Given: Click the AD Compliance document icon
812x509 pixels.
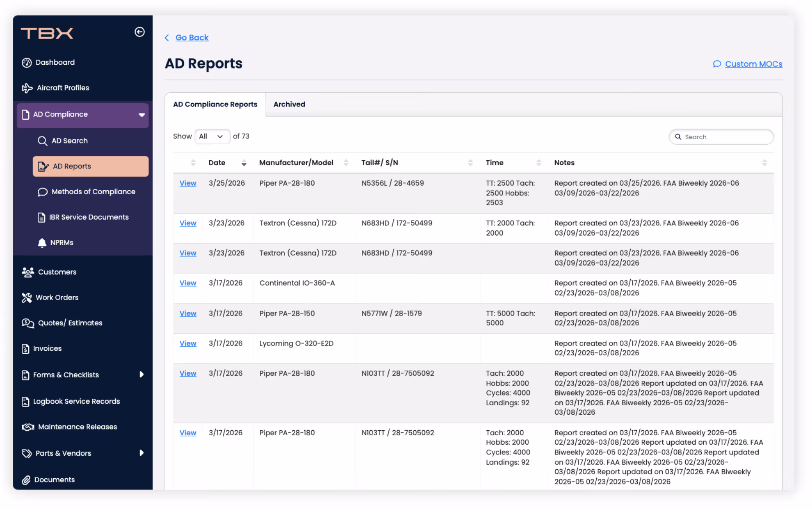Looking at the screenshot, I should [x=25, y=115].
